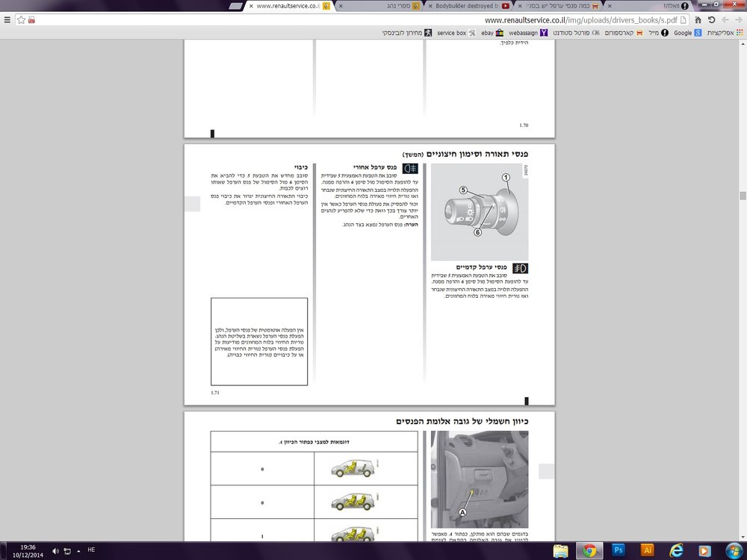
Task: Click the rear fog light symbol
Action: pos(410,169)
